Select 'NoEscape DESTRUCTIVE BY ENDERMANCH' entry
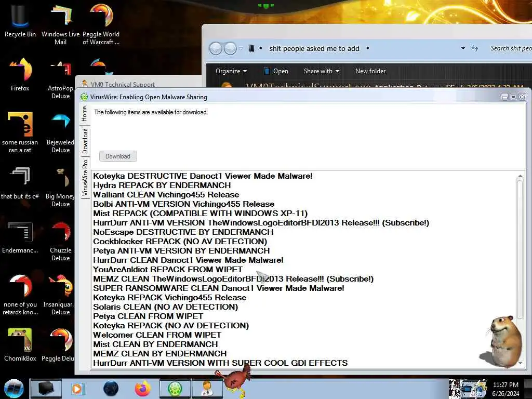The width and height of the screenshot is (532, 399). [183, 232]
